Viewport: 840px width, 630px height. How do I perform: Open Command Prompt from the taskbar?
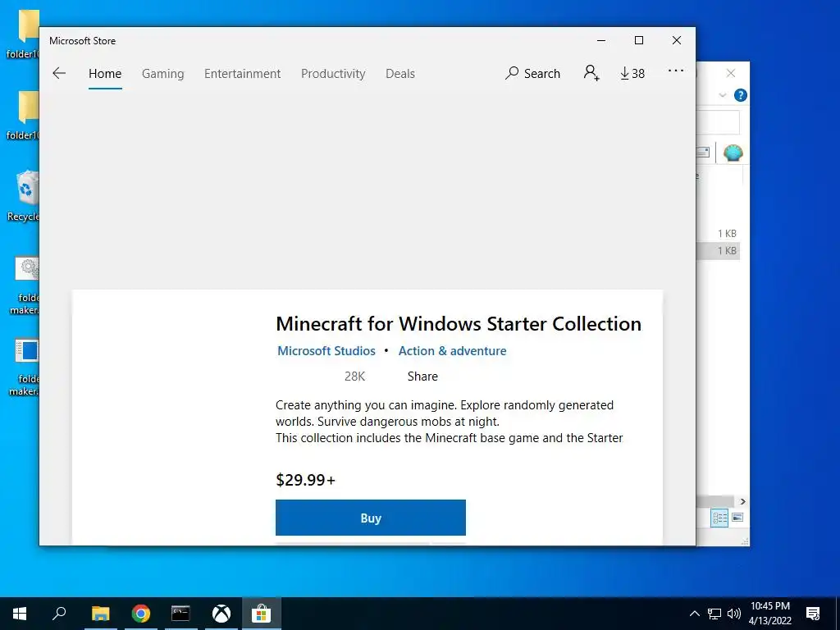point(180,614)
